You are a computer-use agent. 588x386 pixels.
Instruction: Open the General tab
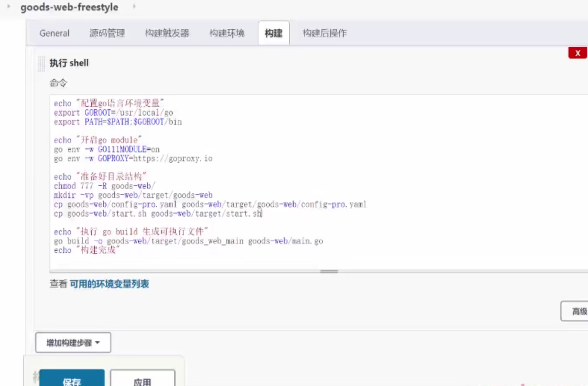click(x=55, y=33)
